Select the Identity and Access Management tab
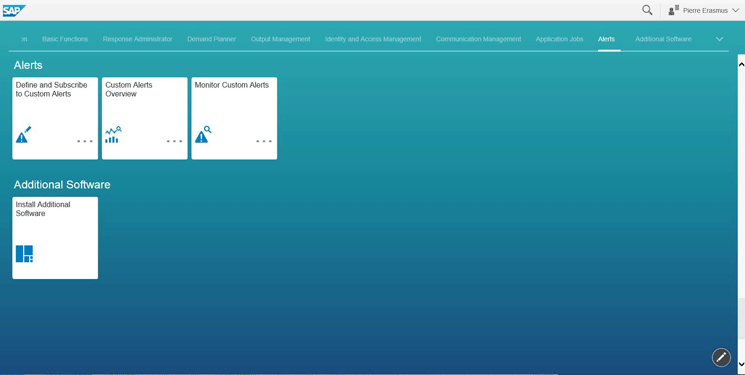This screenshot has height=375, width=745. 373,39
